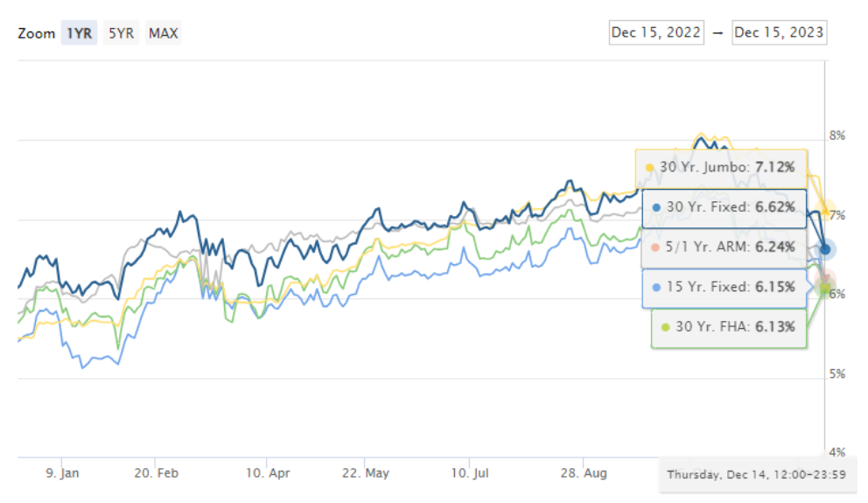Click the pink 5/1 Yr. ARM tooltip dot
Image resolution: width=868 pixels, height=503 pixels.
click(x=655, y=248)
